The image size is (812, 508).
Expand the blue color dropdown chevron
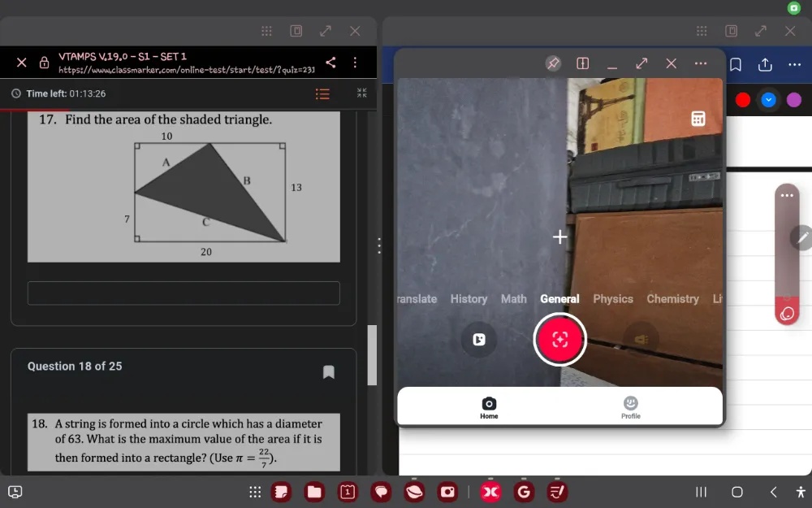click(x=768, y=99)
